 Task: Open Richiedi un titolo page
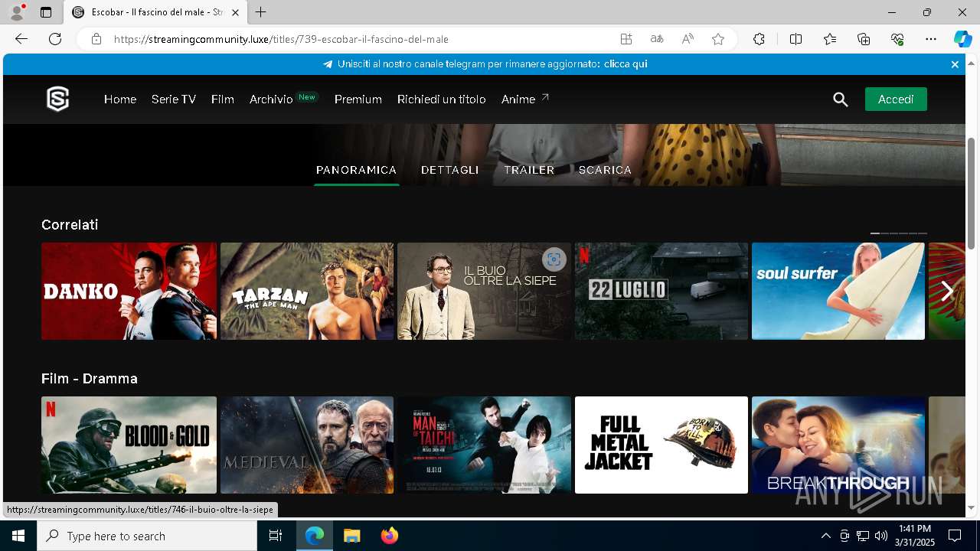pyautogui.click(x=442, y=99)
